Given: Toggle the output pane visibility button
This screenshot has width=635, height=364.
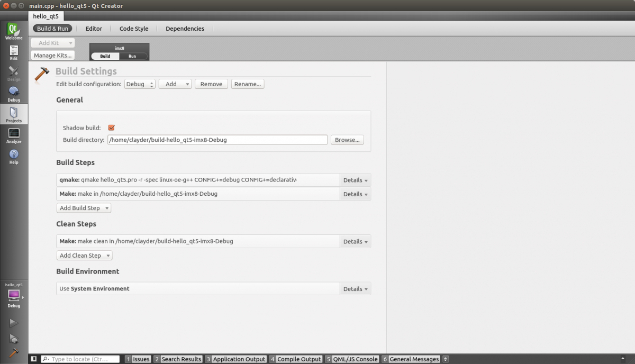Looking at the screenshot, I should (x=34, y=359).
